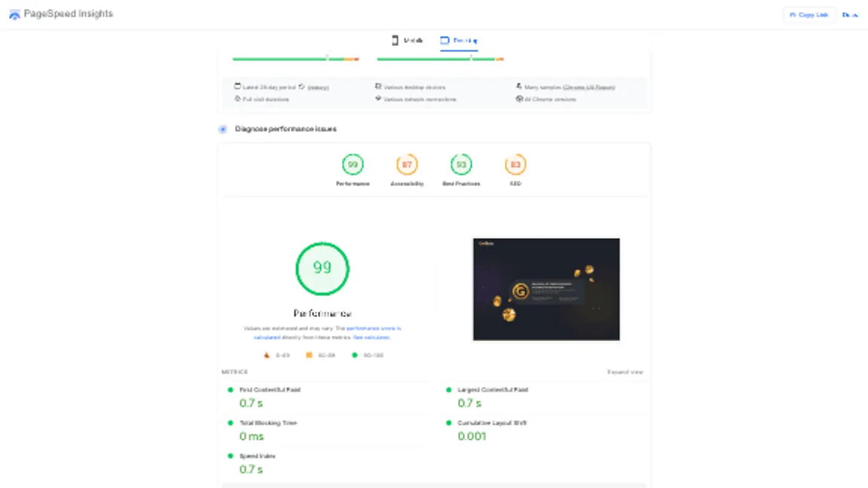Click the Speed Index value 0.7 s
Image resolution: width=868 pixels, height=488 pixels.
252,470
